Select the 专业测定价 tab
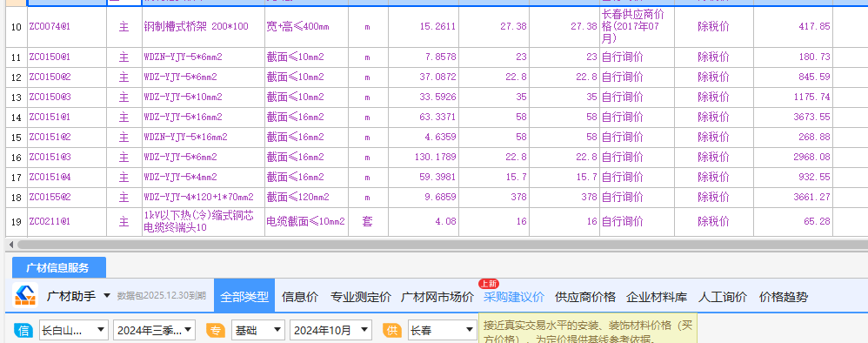The image size is (868, 343). click(360, 297)
